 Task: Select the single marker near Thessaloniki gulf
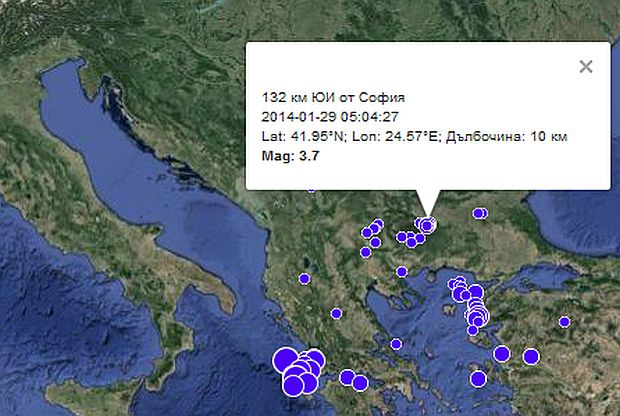point(402,272)
